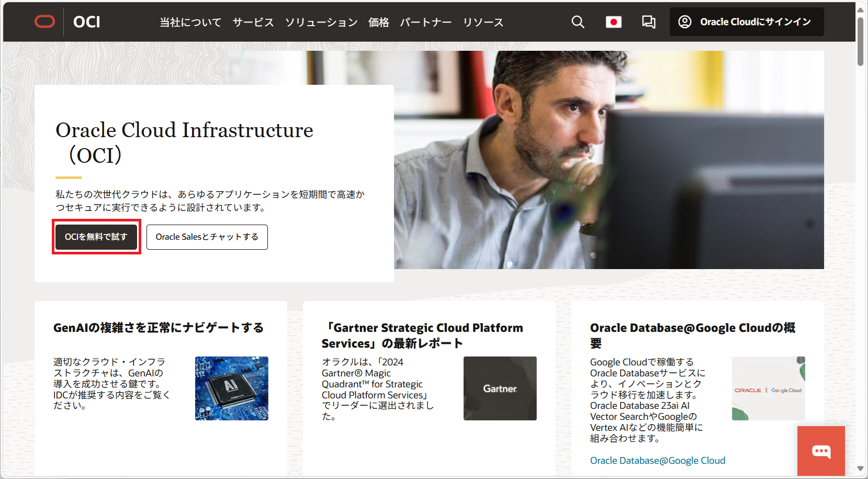
Task: Open the contact chat icon in the header
Action: (x=648, y=21)
